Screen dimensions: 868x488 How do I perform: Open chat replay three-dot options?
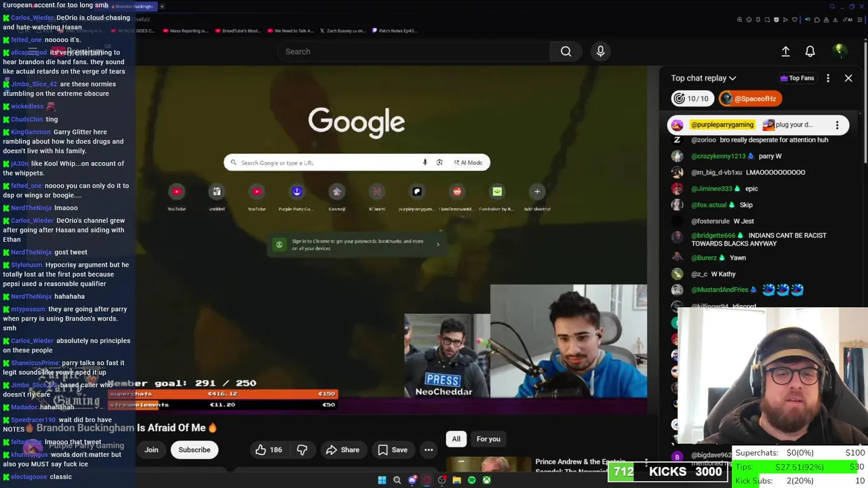[x=827, y=78]
